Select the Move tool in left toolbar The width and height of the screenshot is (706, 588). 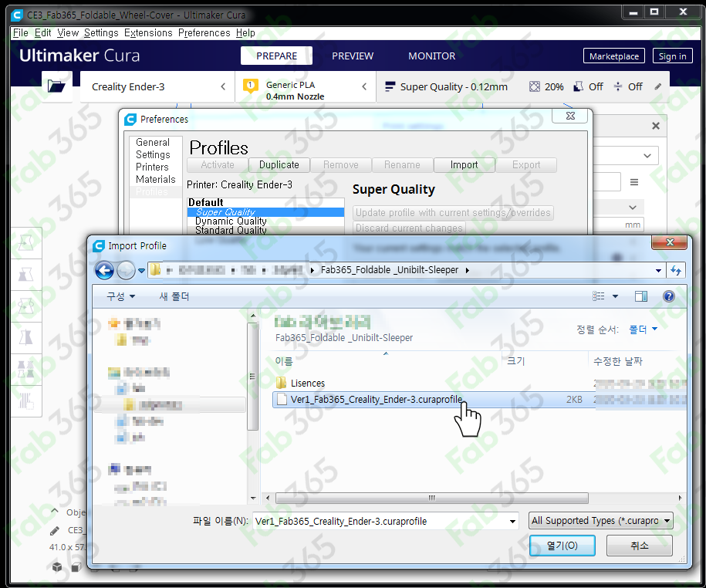26,243
